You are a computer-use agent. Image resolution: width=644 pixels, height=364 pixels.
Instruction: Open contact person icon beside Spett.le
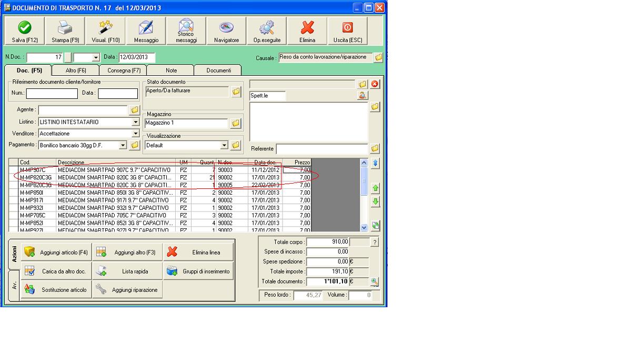pyautogui.click(x=363, y=95)
